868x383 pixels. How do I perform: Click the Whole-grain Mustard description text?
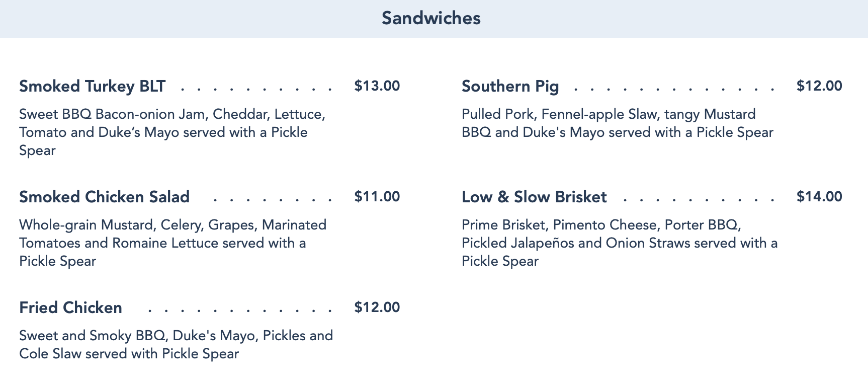172,243
